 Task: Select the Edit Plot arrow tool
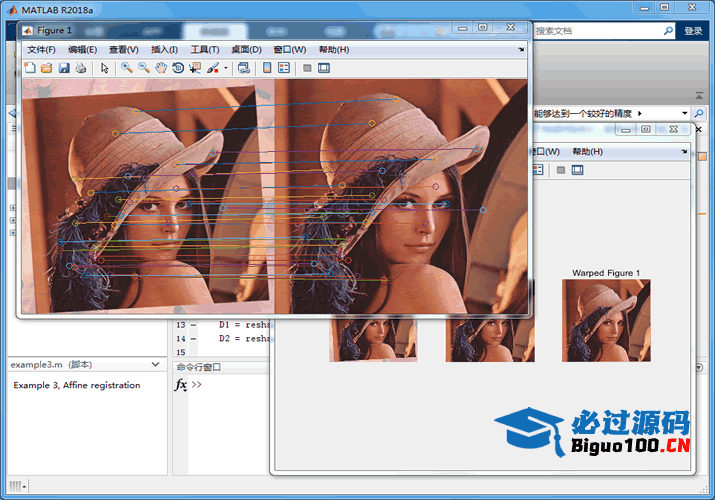tap(104, 68)
